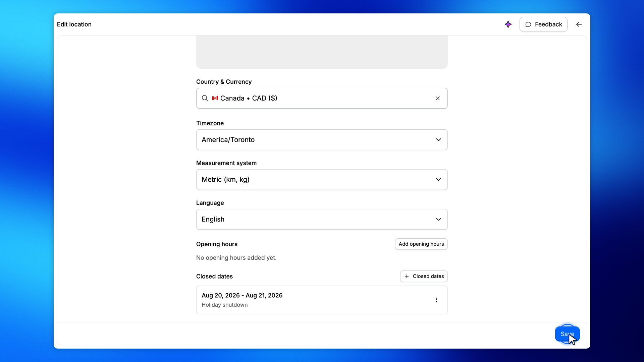Click the 'Edit location' title
The width and height of the screenshot is (644, 362).
click(x=74, y=24)
